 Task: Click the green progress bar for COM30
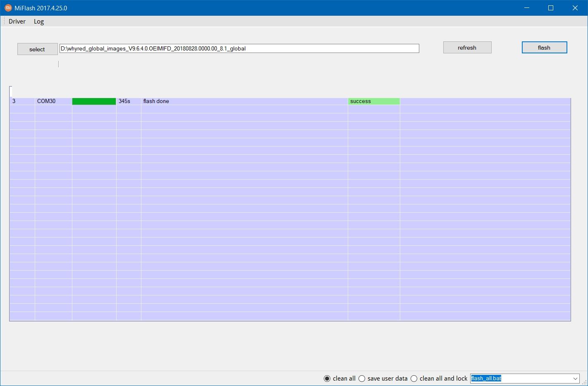[94, 101]
